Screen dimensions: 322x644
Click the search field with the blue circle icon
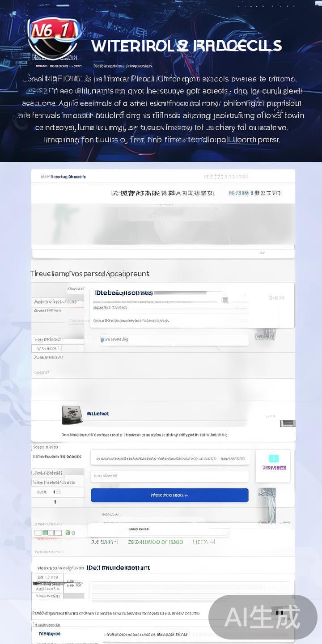[174, 339]
